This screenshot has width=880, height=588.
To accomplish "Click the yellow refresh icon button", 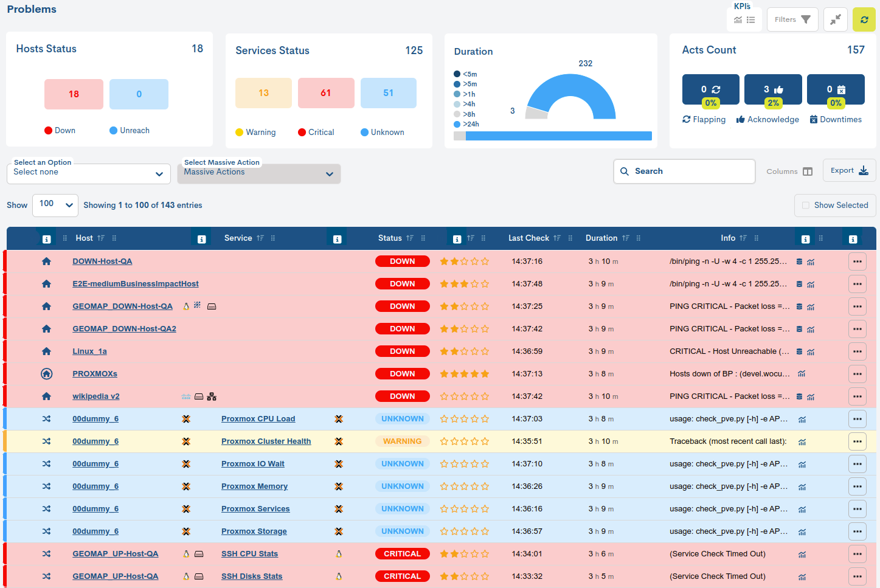I will (864, 19).
